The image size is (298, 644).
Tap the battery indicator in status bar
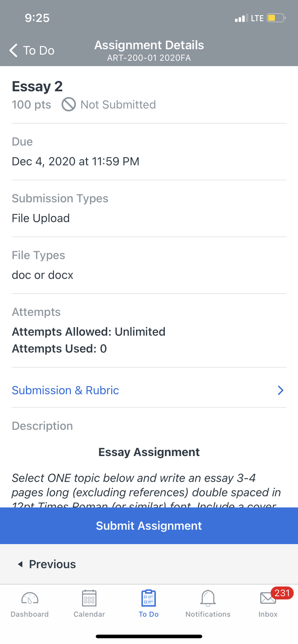[276, 18]
